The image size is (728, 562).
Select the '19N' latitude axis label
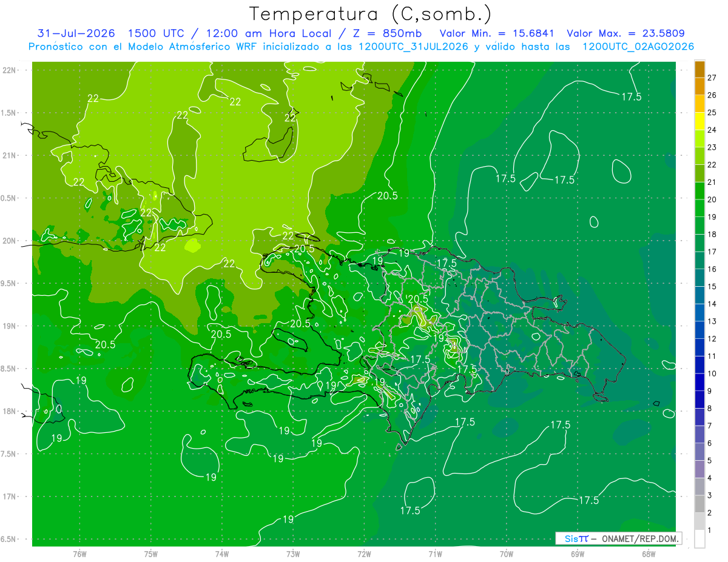click(x=8, y=326)
